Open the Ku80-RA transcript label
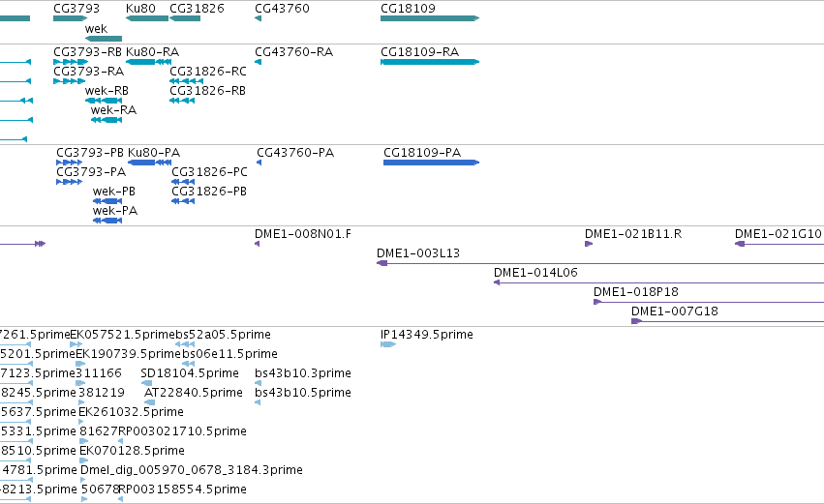Screen dimensions: 824x504 (x=152, y=52)
